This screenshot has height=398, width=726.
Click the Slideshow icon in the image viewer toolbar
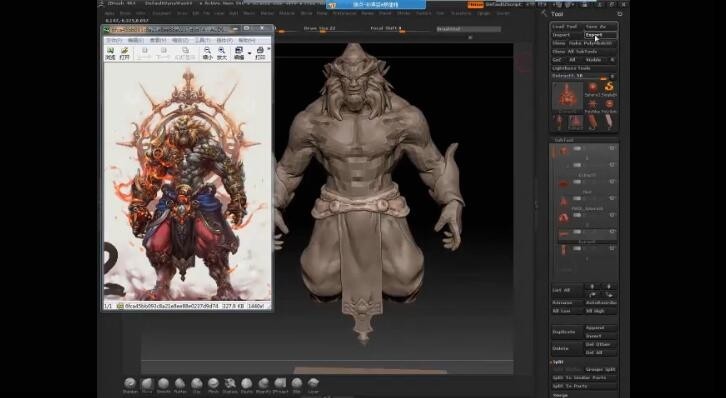[185, 53]
